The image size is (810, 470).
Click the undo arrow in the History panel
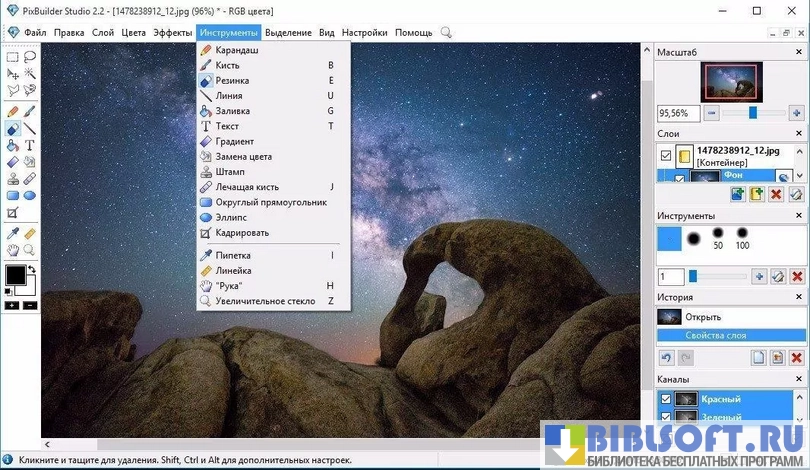(x=666, y=357)
